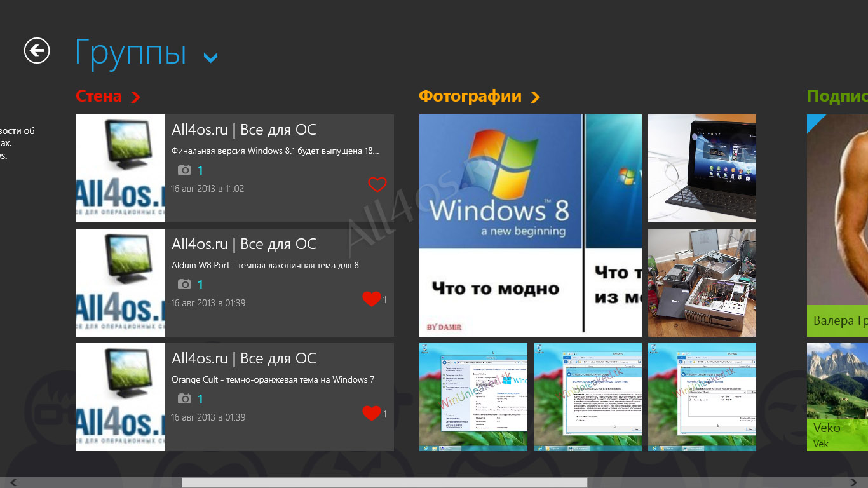
Task: Open the first desktop screenshot with WinUnleaked watermark
Action: tap(473, 397)
